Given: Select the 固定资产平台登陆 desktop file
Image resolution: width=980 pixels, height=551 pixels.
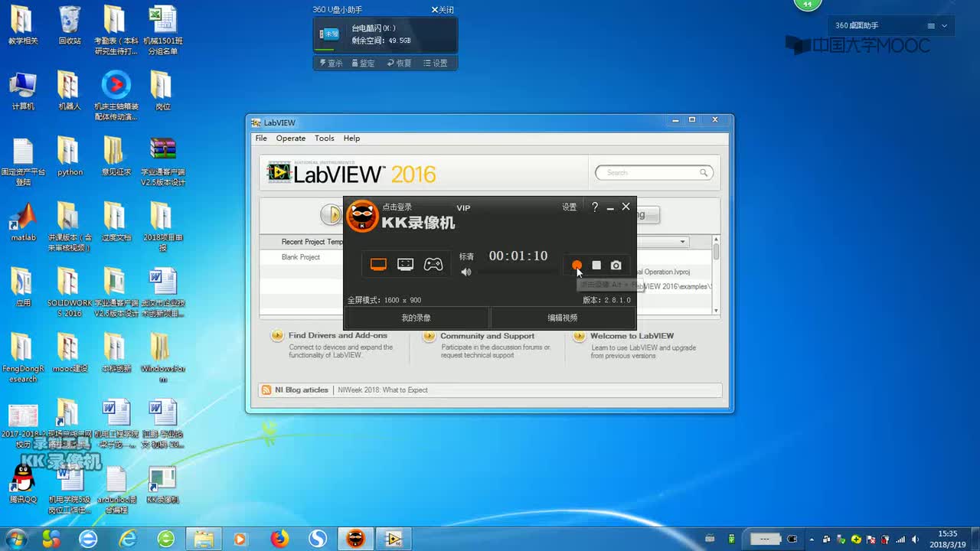Looking at the screenshot, I should (23, 161).
